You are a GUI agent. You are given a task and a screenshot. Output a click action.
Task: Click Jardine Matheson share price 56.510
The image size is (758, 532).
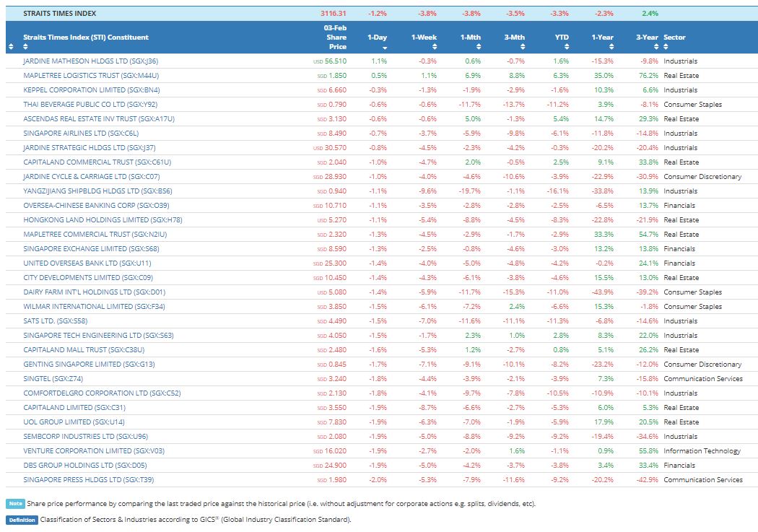coord(336,61)
